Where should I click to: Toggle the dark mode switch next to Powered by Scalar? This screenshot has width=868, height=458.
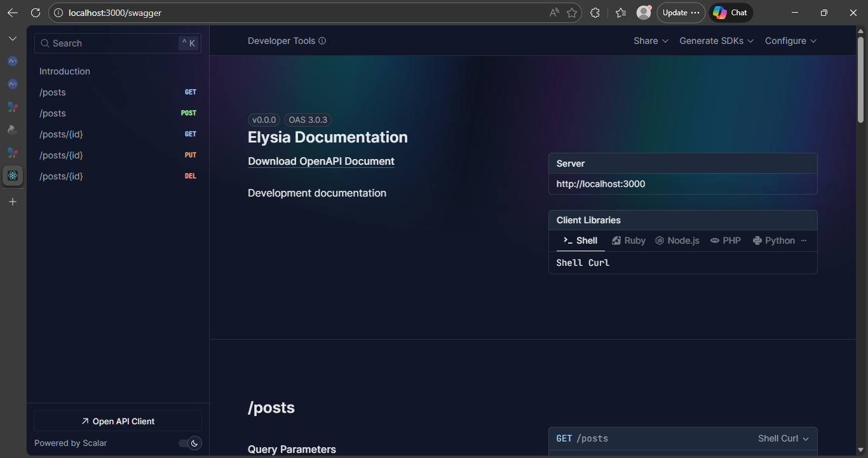(190, 443)
